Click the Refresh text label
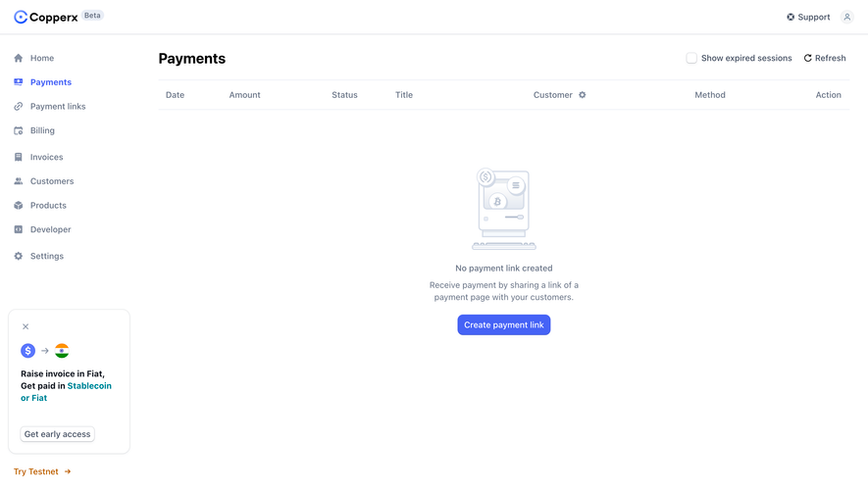Image resolution: width=868 pixels, height=492 pixels. pos(831,58)
